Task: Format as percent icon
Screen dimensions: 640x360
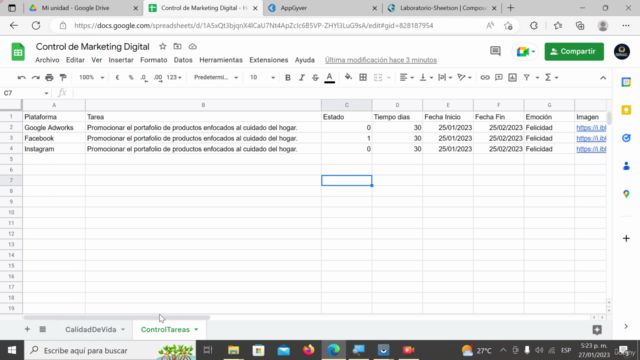Action: point(131,78)
